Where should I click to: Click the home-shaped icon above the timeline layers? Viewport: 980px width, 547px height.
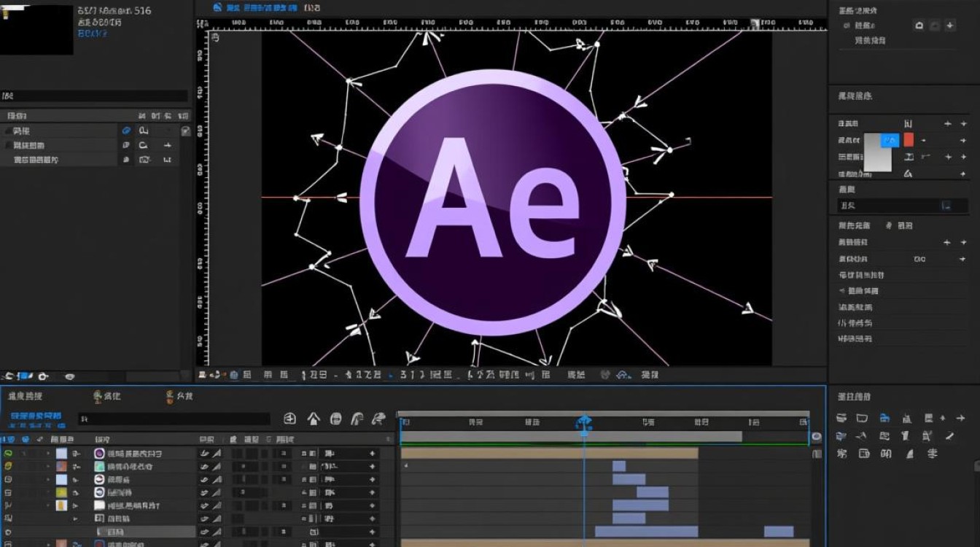coord(313,419)
